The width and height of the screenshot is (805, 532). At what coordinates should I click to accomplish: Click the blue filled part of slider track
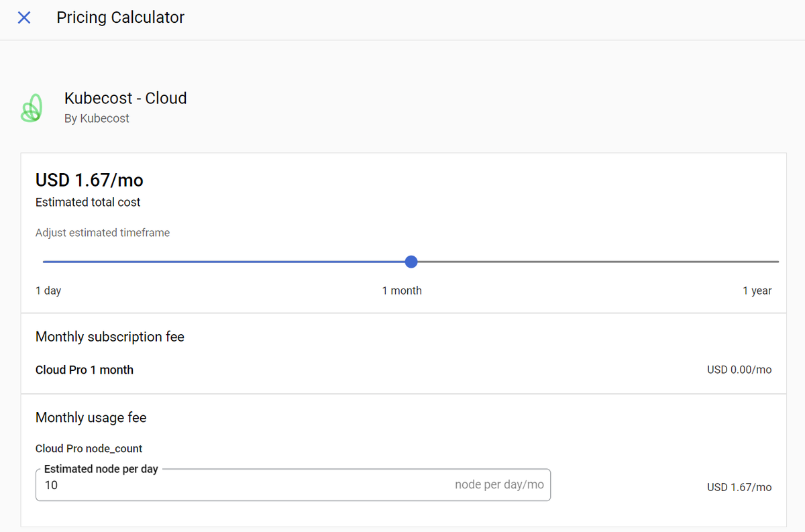[221, 262]
